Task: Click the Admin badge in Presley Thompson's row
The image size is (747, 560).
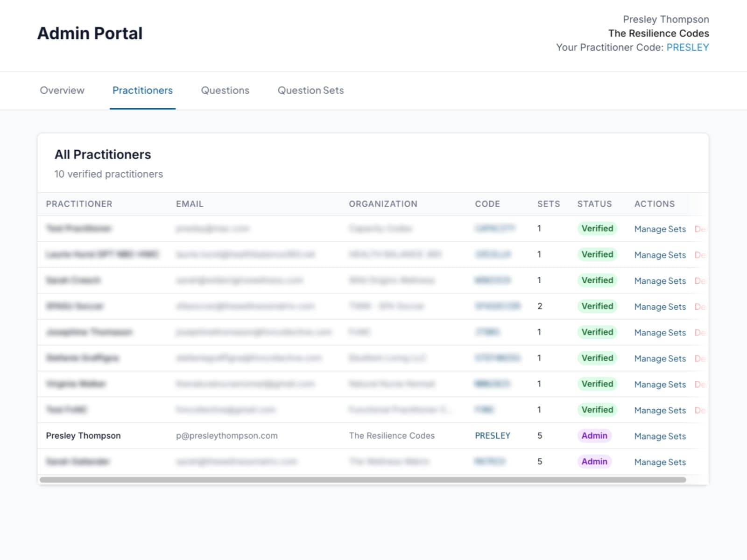Action: 594,436
